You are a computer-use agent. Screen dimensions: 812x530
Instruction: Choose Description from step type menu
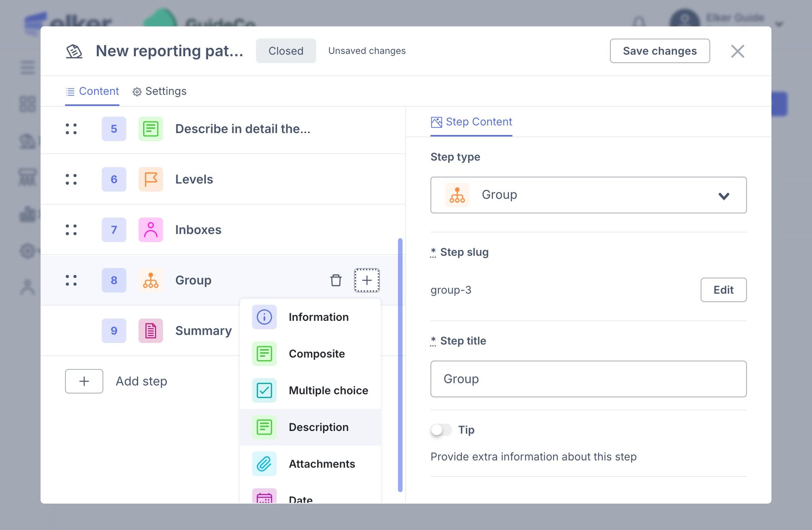coord(318,427)
